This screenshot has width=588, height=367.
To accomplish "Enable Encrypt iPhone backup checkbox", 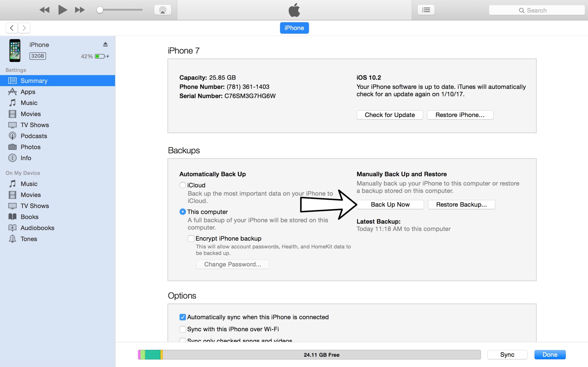I will pos(190,238).
